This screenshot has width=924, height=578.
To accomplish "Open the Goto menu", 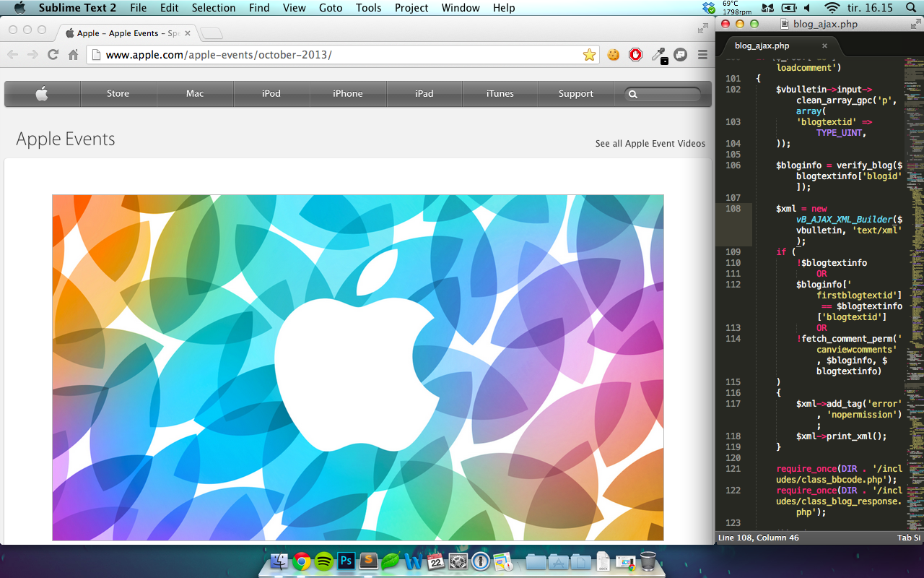I will pyautogui.click(x=331, y=8).
